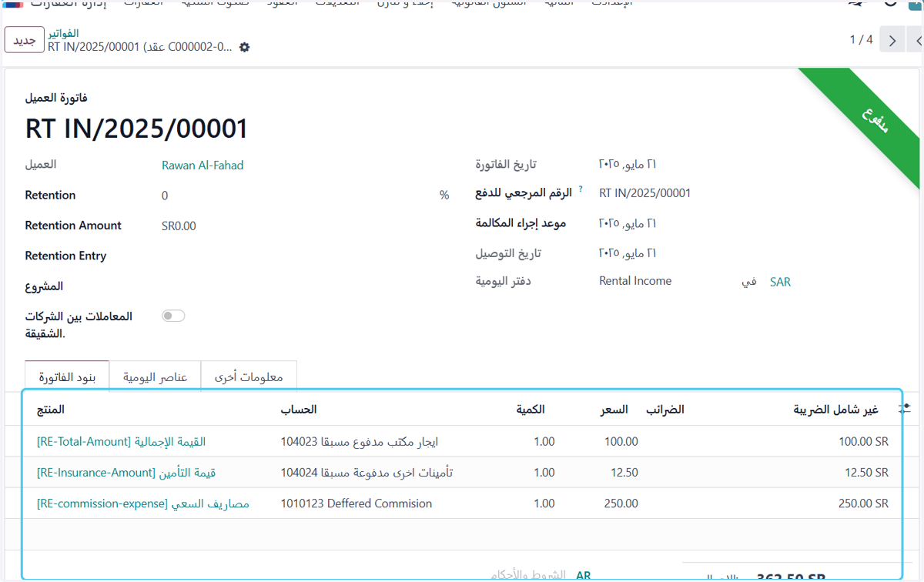Image resolution: width=924 pixels, height=582 pixels.
Task: Open product مصاريف السعي [RE-commission-expense]
Action: pyautogui.click(x=143, y=503)
